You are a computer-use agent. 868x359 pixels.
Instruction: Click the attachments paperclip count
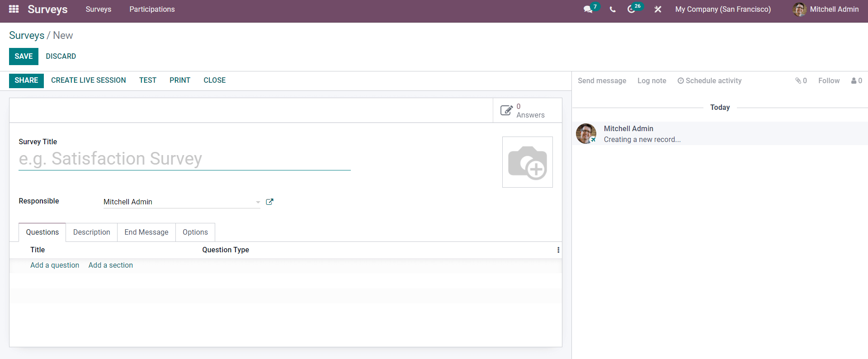[x=801, y=80]
